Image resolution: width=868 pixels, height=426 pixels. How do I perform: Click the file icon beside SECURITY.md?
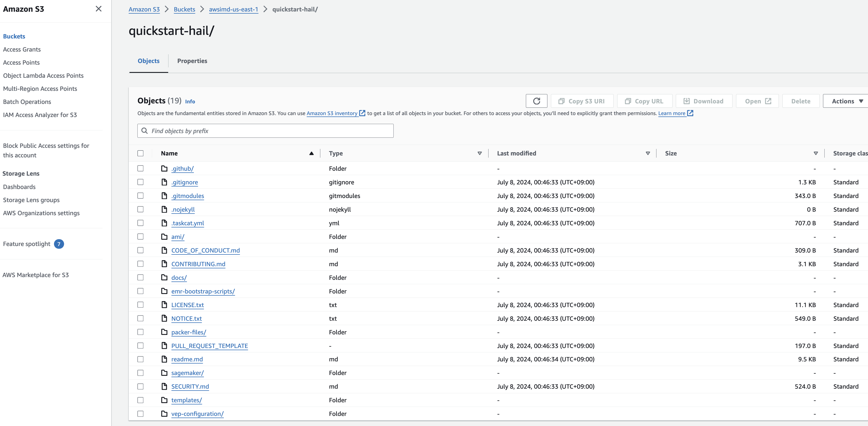coord(164,386)
